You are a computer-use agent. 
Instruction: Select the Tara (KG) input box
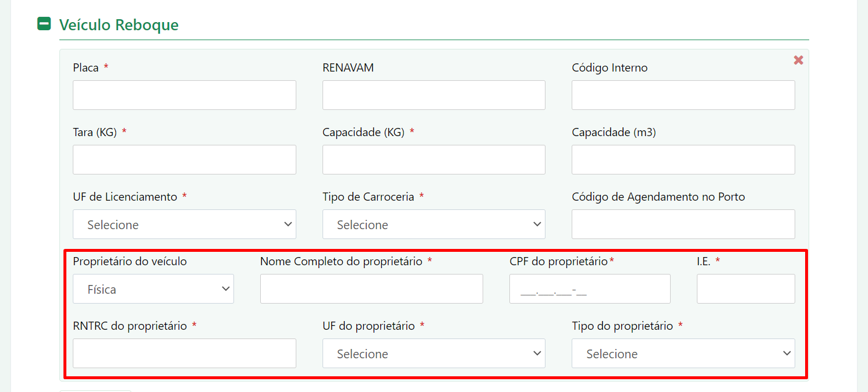pyautogui.click(x=185, y=159)
